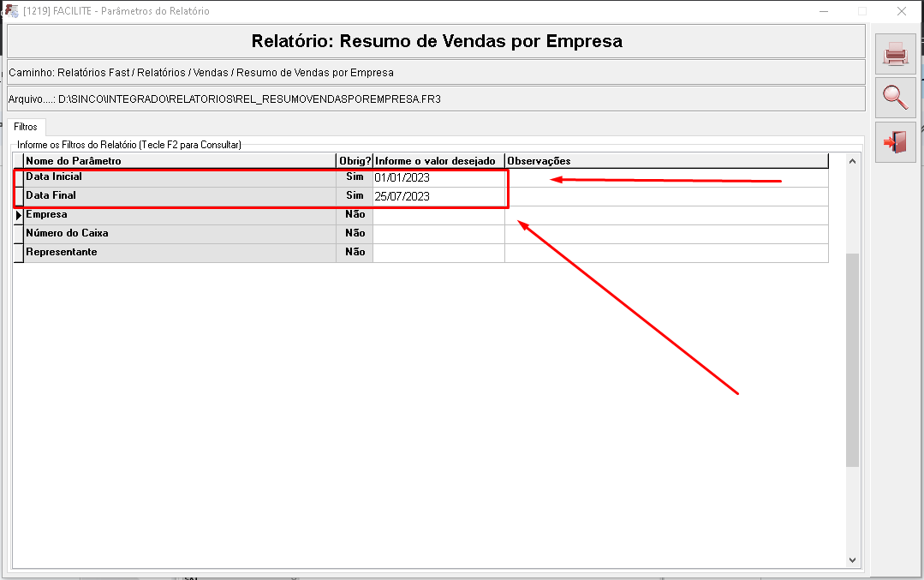Image resolution: width=924 pixels, height=580 pixels.
Task: Minimize the Parâmetros do Relatório window
Action: (x=824, y=11)
